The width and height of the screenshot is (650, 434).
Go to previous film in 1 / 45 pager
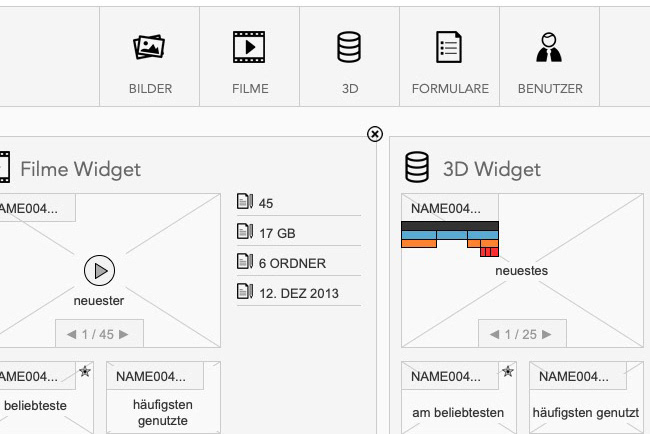coord(72,335)
